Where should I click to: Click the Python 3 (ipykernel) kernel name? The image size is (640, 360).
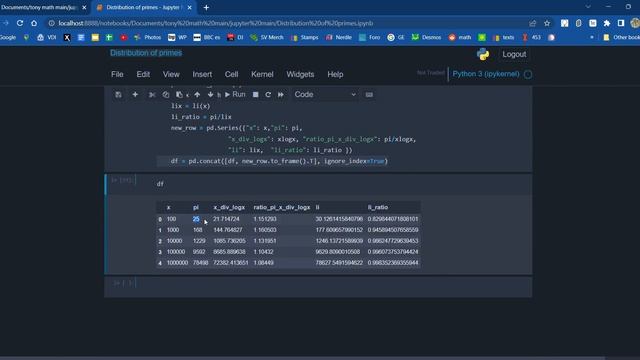coord(486,74)
